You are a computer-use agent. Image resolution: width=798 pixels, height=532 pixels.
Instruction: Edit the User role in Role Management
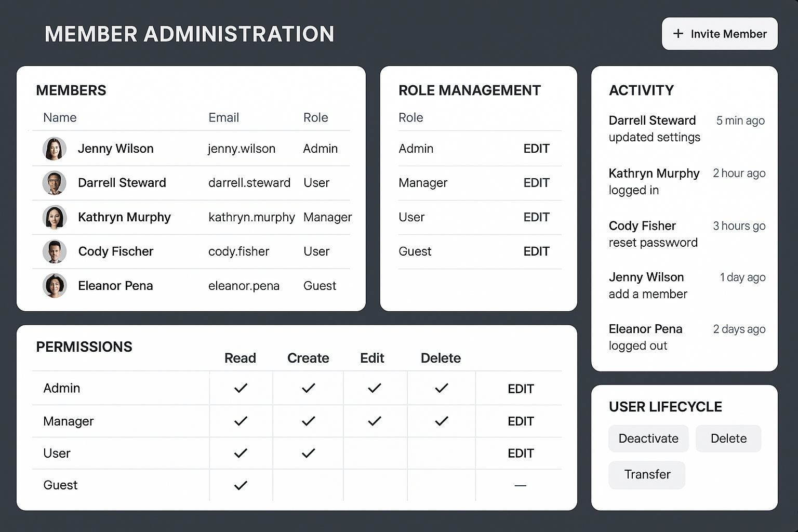point(536,217)
